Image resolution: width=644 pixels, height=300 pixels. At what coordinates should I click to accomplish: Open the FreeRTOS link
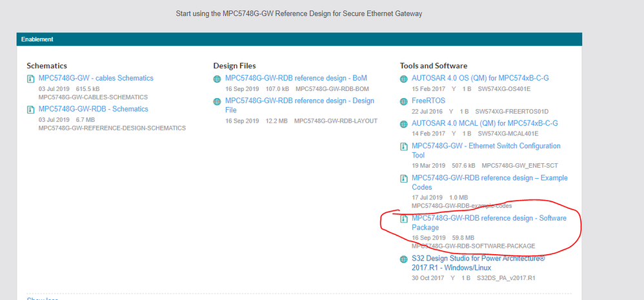tap(428, 101)
